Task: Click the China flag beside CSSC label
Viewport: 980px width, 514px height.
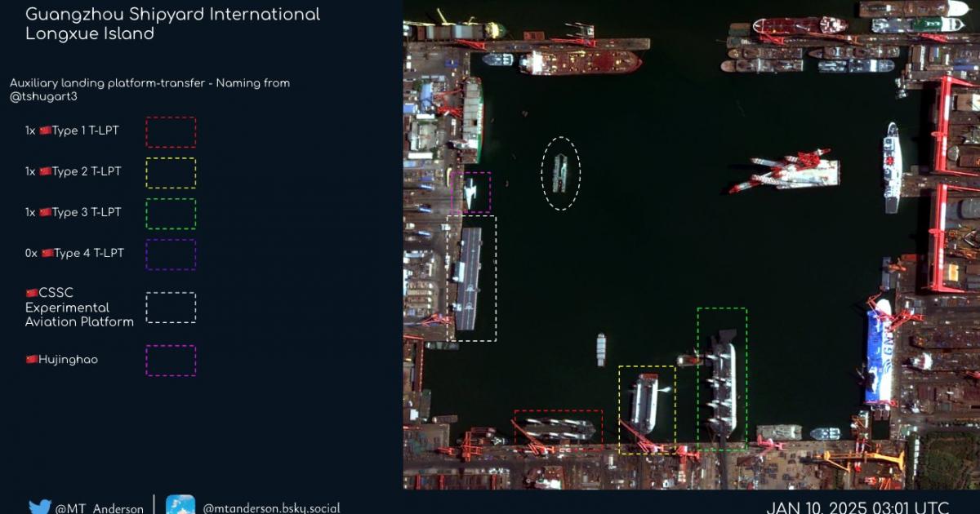Action: point(32,293)
